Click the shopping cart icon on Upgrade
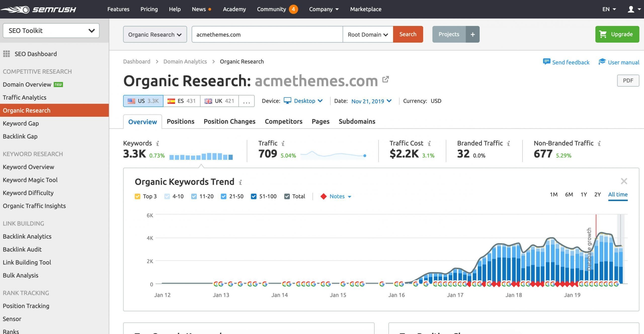Screen dimensions: 644x334 (x=603, y=34)
